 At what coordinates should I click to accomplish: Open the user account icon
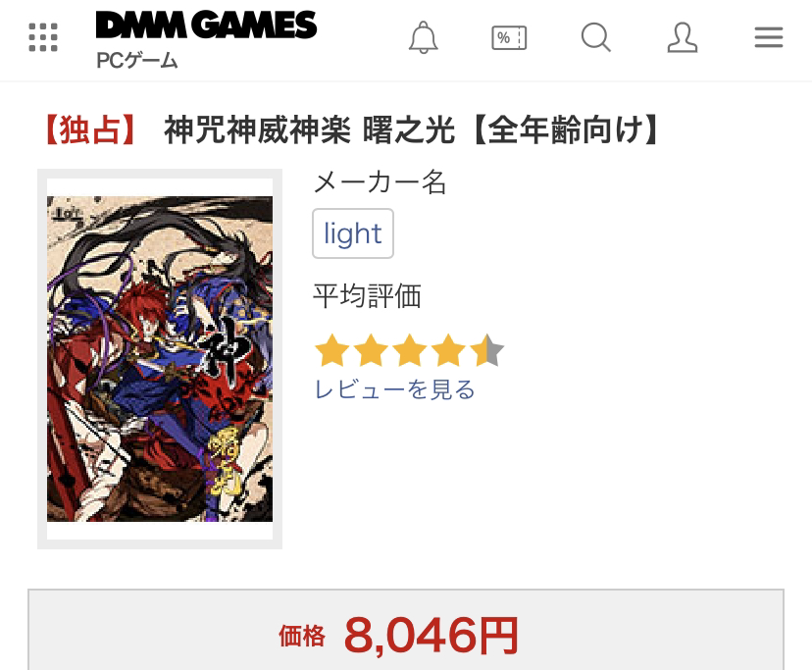[682, 37]
